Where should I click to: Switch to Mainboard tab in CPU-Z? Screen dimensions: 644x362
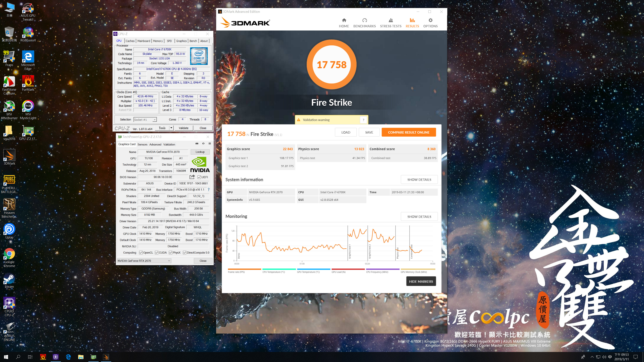pyautogui.click(x=144, y=41)
